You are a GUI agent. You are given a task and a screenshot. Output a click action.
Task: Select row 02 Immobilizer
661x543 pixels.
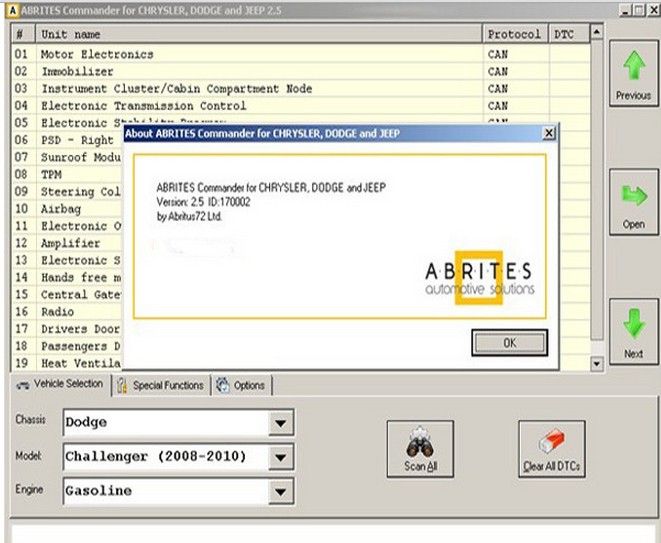click(301, 72)
